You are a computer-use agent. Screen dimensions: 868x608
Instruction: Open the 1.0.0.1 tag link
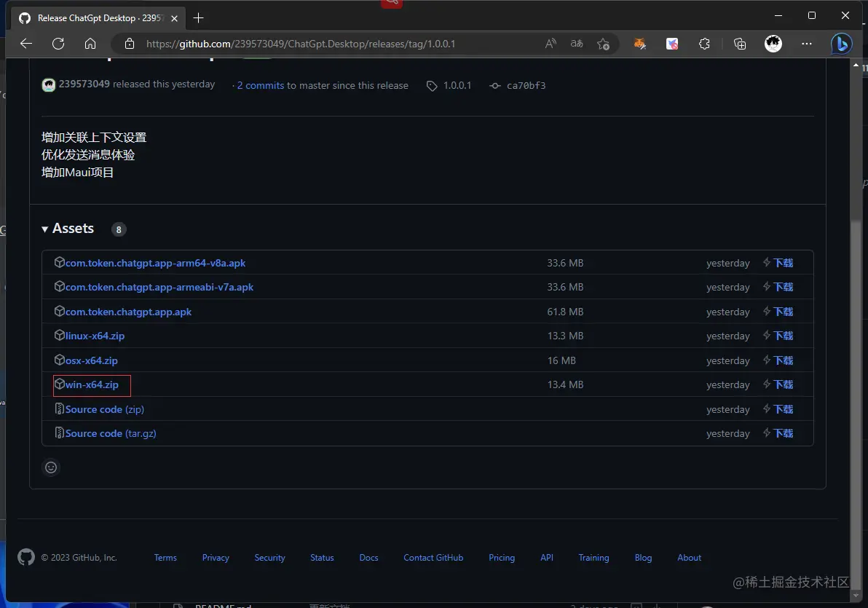[x=449, y=85]
